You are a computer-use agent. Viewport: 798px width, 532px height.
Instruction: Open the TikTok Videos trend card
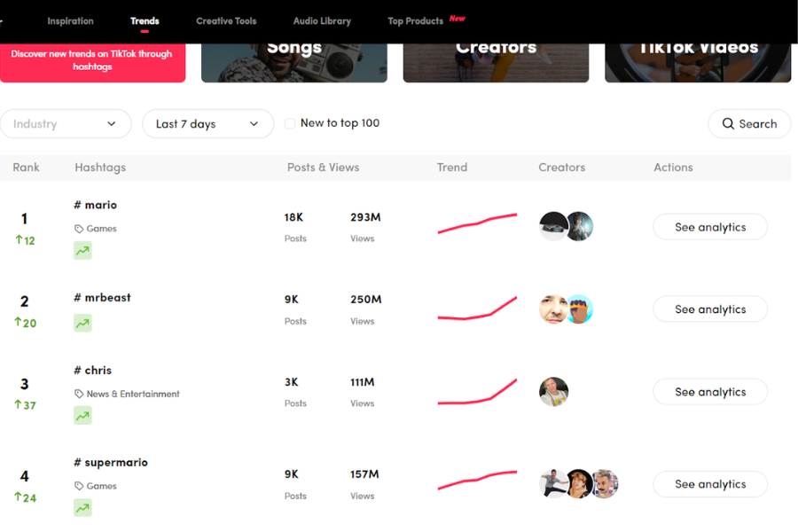pyautogui.click(x=698, y=62)
